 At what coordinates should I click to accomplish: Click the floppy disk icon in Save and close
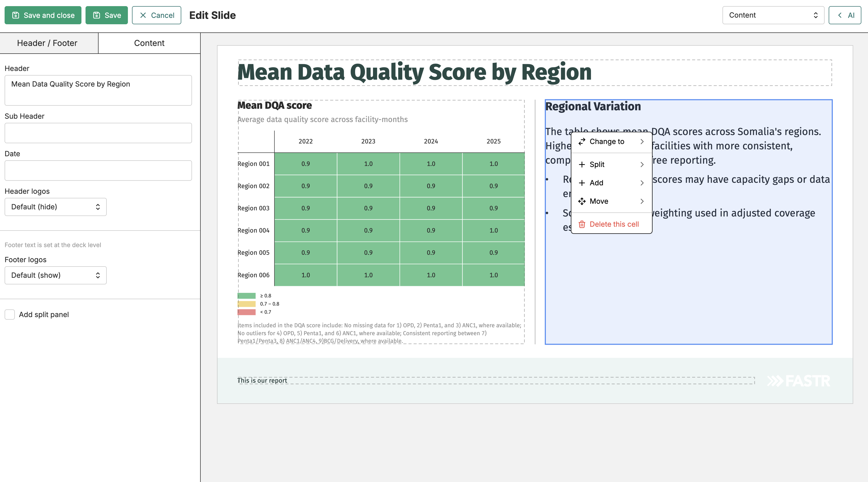(x=16, y=15)
